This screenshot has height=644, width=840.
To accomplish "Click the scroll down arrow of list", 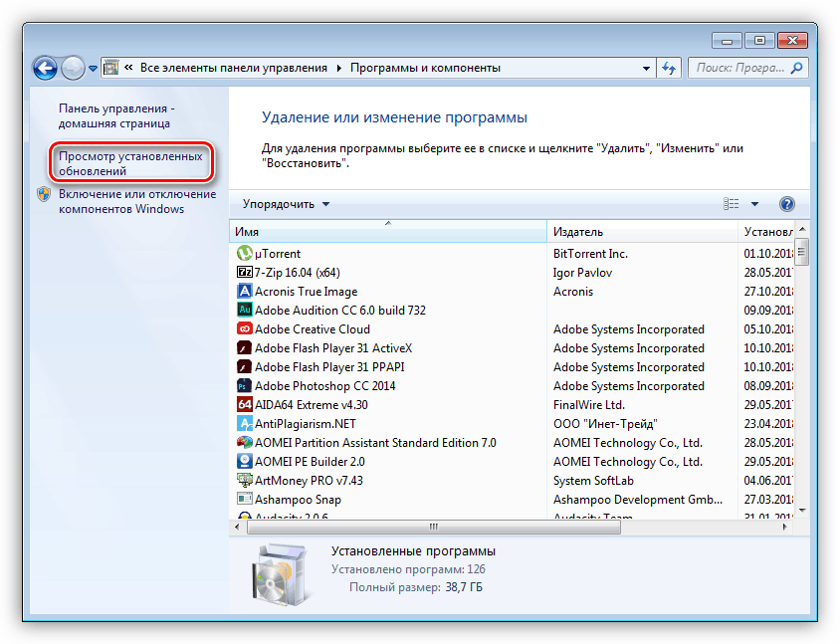I will coord(802,511).
